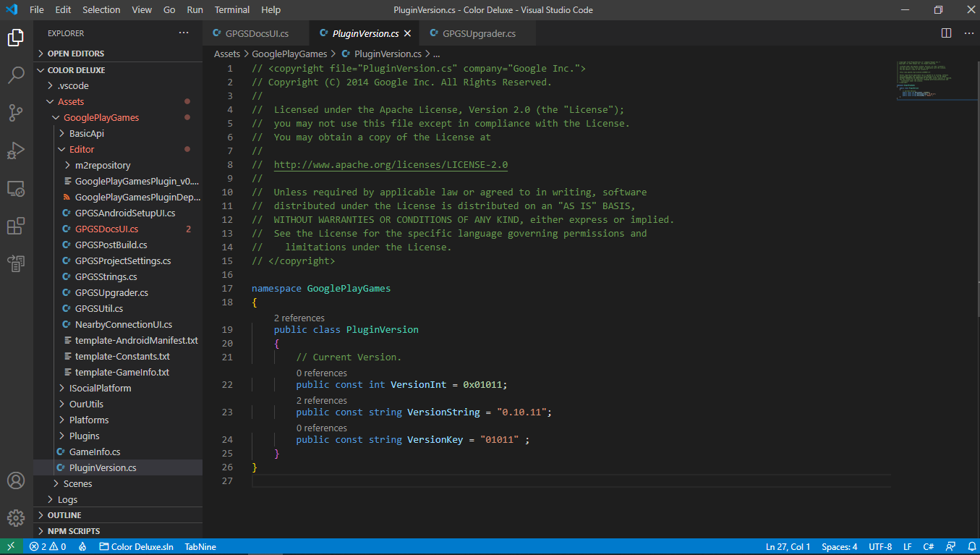This screenshot has height=555, width=980.
Task: Change indentation via Spaces: 4
Action: click(840, 547)
